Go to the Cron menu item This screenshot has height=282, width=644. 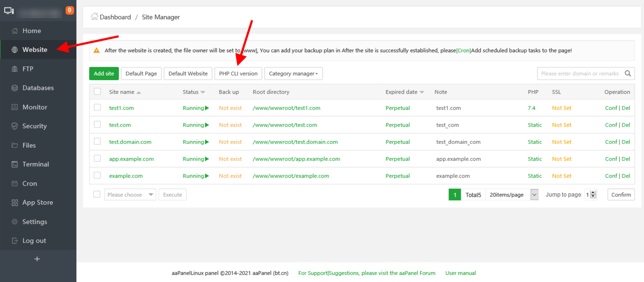(30, 184)
